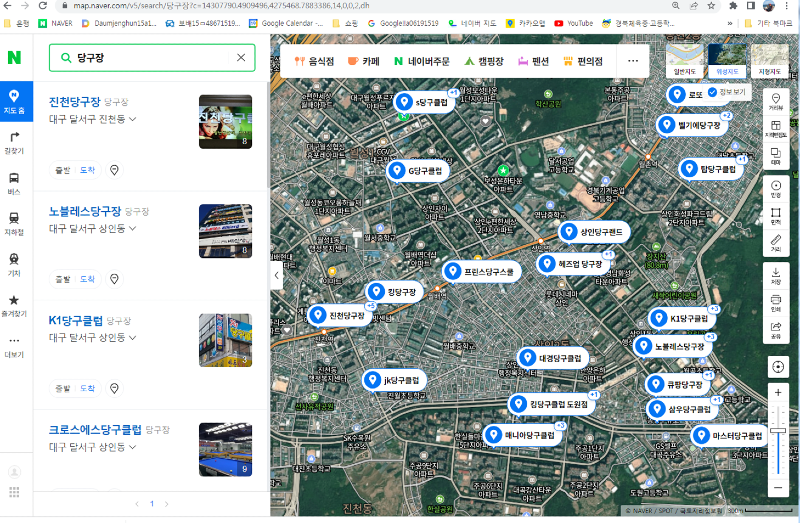Select the 편의점 category filter

coord(583,61)
